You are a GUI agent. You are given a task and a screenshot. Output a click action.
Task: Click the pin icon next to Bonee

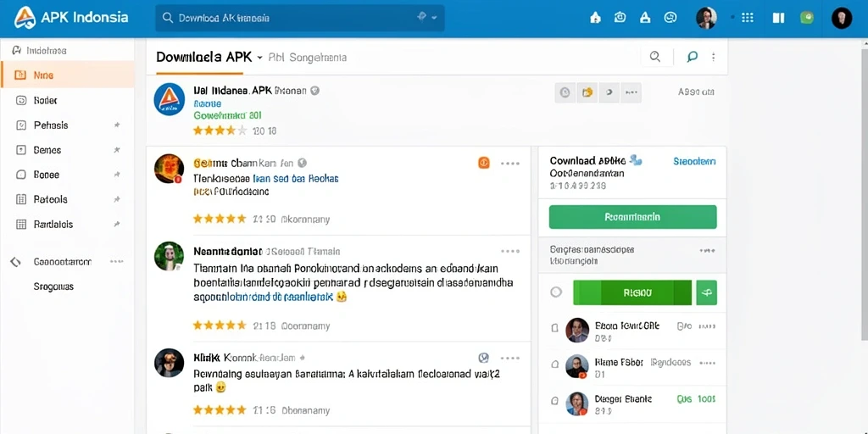(x=117, y=175)
